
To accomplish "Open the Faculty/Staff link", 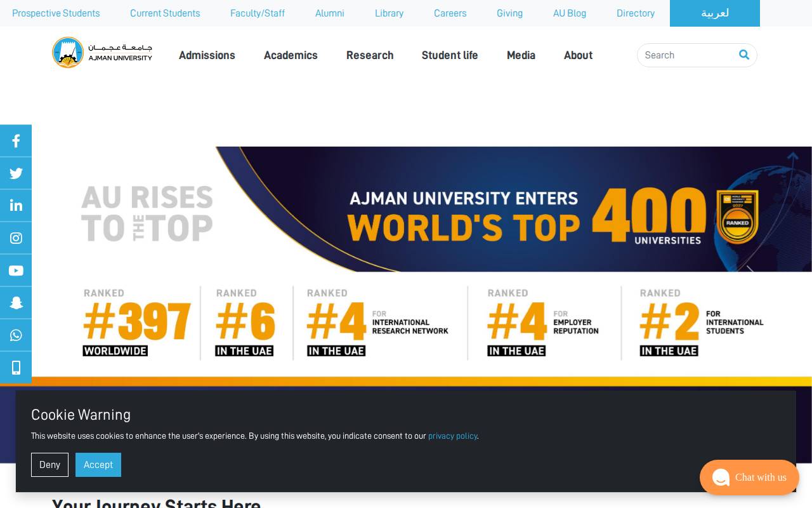I will click(x=258, y=13).
